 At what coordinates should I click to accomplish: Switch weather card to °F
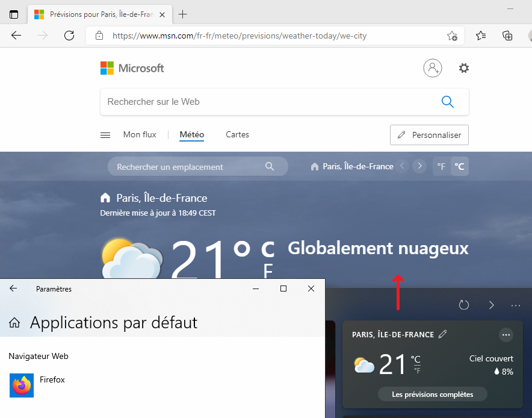tap(417, 371)
